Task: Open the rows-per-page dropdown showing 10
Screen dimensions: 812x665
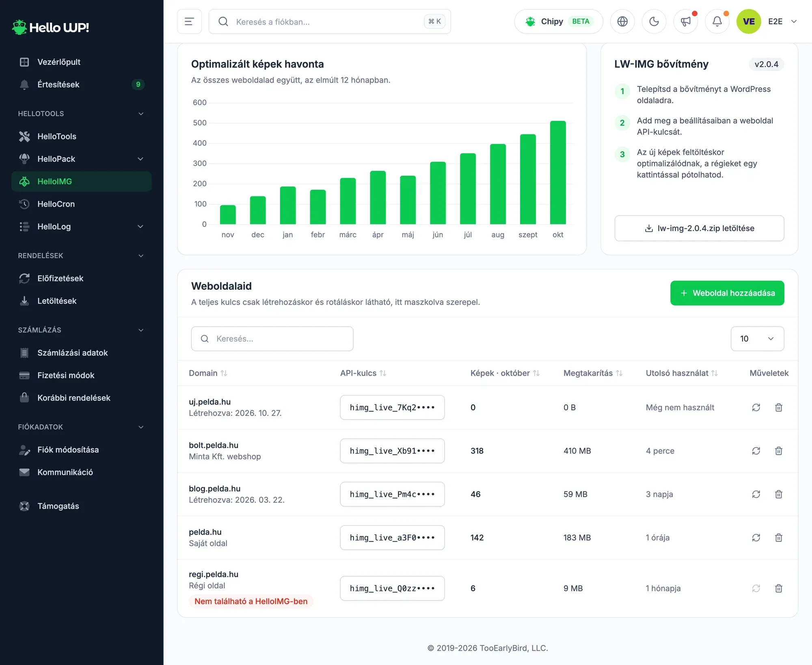Action: coord(757,339)
